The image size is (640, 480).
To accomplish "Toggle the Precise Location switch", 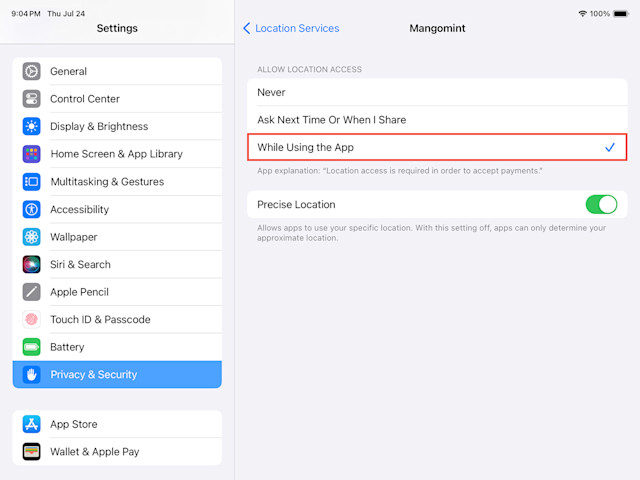I will [601, 204].
